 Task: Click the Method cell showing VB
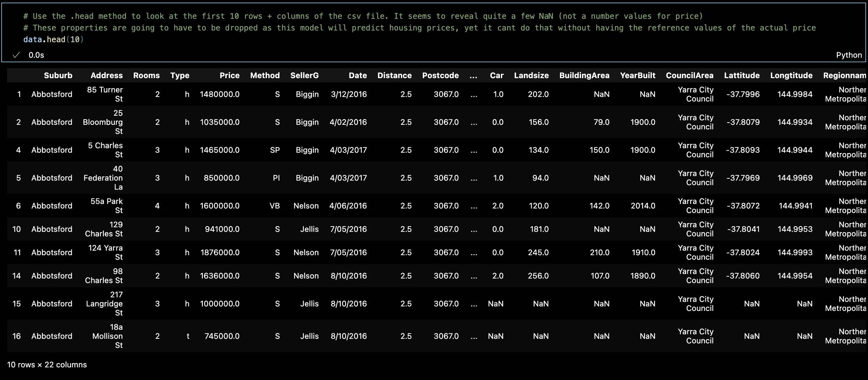274,206
